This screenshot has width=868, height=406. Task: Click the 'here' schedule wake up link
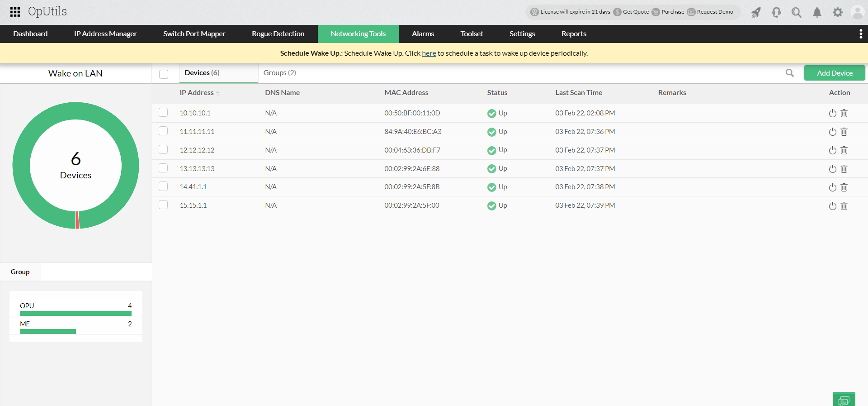click(429, 53)
